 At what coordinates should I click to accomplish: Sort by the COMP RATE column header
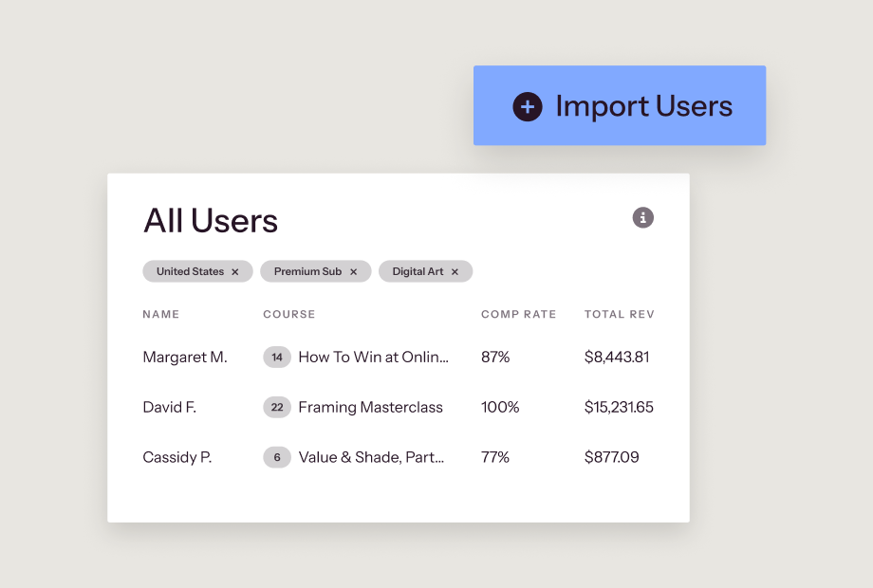(518, 314)
